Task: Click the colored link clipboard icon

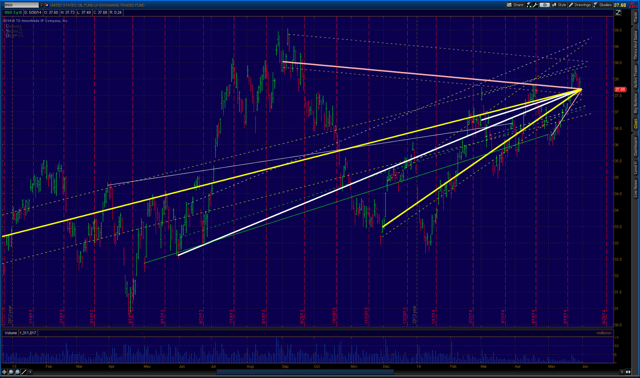Action: tap(47, 5)
